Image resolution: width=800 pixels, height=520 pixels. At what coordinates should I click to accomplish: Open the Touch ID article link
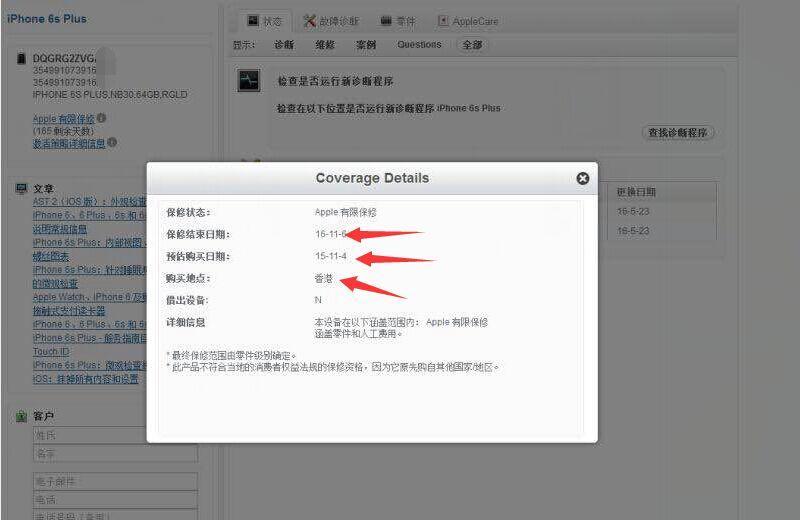pos(50,352)
